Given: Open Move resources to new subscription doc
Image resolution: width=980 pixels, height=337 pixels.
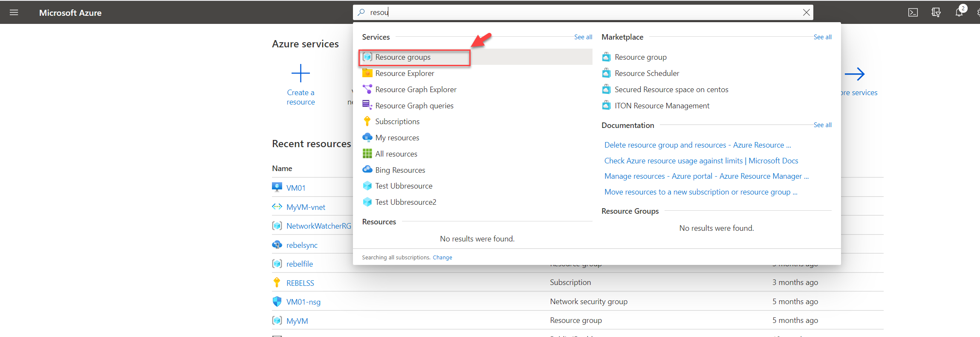Looking at the screenshot, I should 701,192.
